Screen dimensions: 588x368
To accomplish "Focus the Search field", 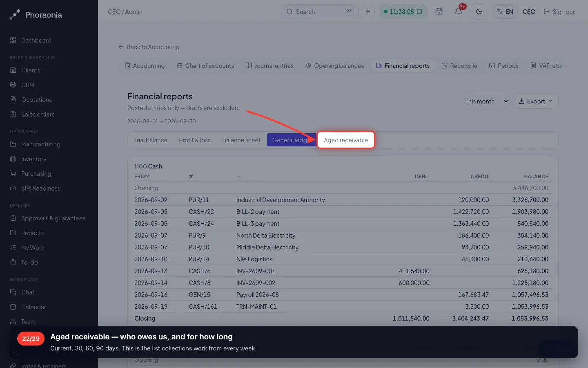I will tap(320, 11).
